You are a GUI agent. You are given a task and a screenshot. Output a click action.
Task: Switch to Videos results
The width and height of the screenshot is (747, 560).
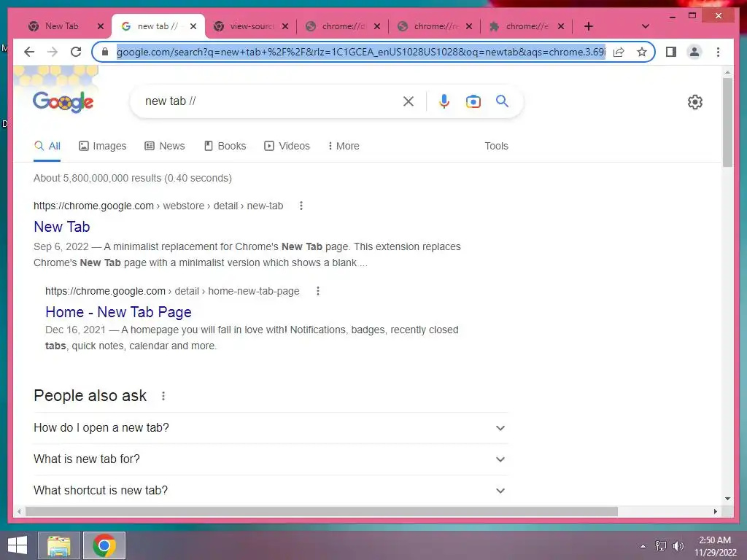(287, 146)
